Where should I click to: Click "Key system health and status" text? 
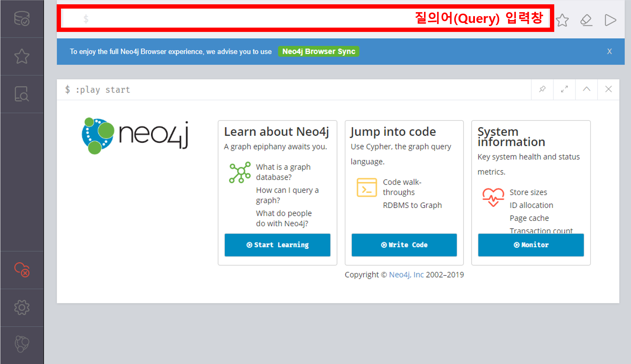528,157
